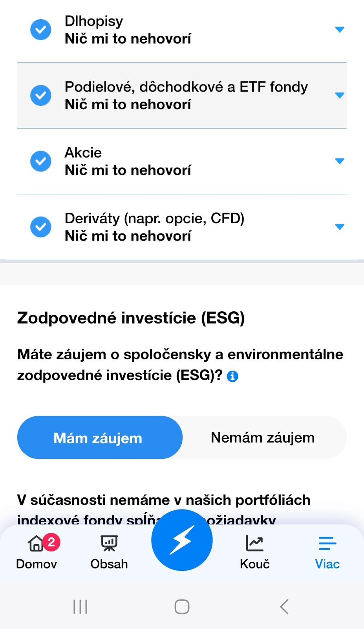Screen dimensions: 364x629
Task: Tap the Podielové fondy checkmark circle
Action: [x=41, y=95]
